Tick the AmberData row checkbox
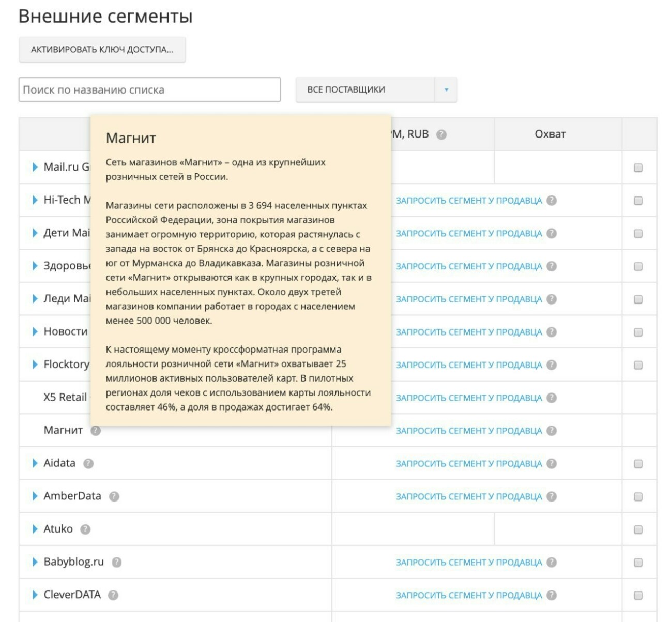The image size is (672, 622). click(638, 496)
